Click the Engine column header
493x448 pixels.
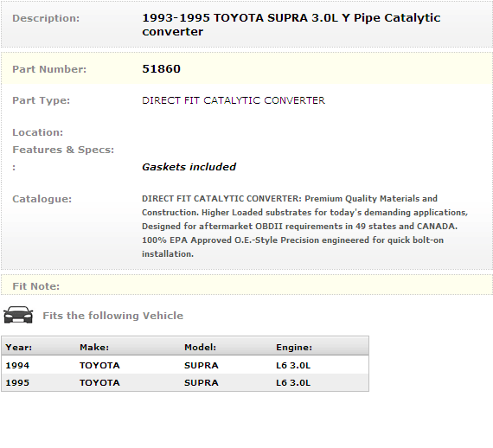click(294, 347)
